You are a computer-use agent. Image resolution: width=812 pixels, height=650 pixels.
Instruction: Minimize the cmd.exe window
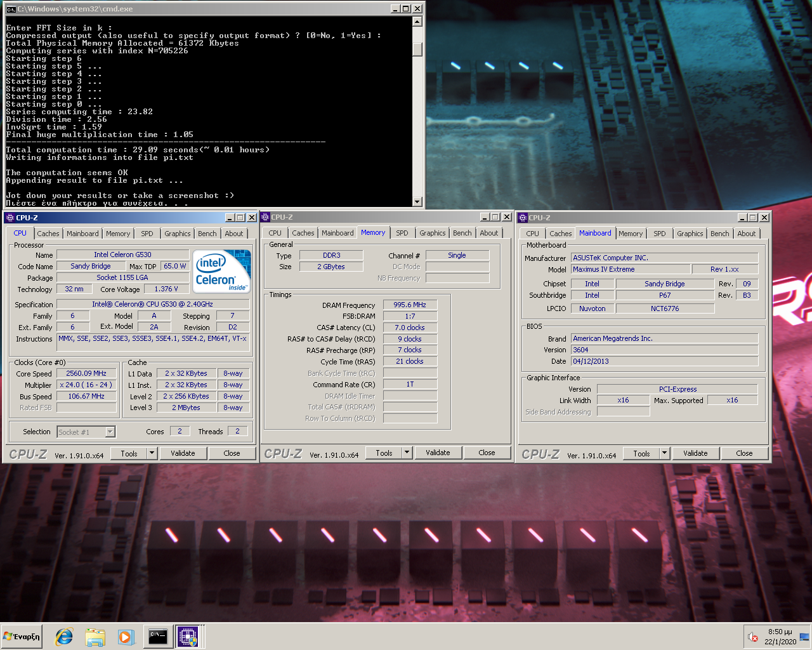pyautogui.click(x=395, y=9)
